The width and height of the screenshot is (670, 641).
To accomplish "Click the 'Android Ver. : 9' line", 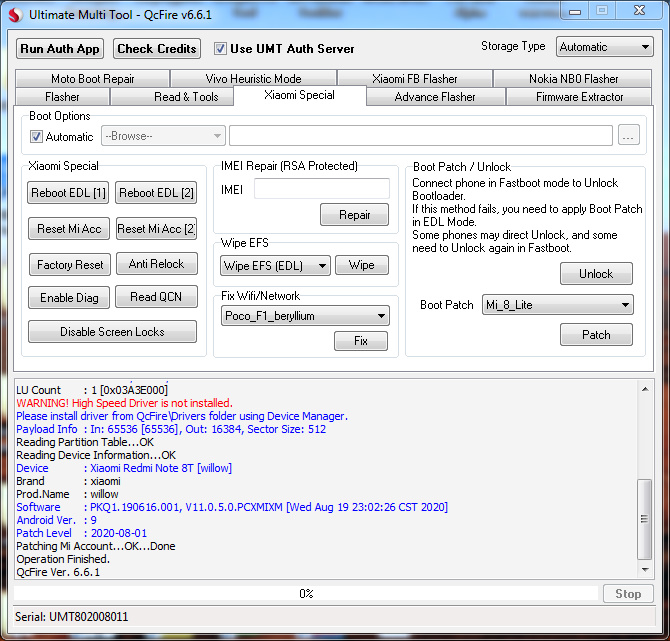I will [56, 520].
